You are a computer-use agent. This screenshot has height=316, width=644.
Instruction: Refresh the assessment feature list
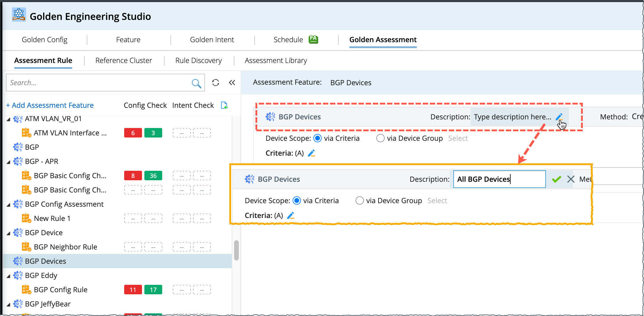216,83
